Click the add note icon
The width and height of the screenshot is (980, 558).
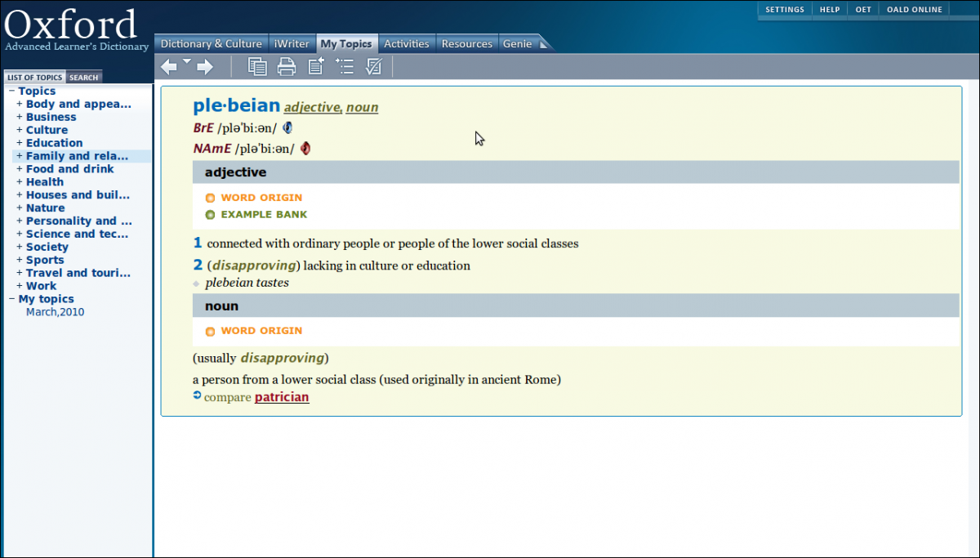(316, 67)
